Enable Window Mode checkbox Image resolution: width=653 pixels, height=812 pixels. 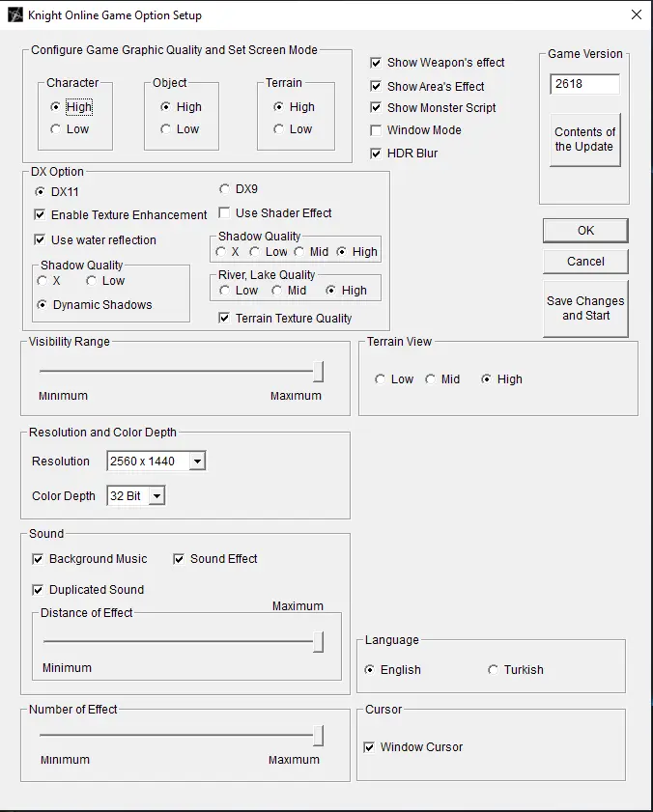[376, 130]
